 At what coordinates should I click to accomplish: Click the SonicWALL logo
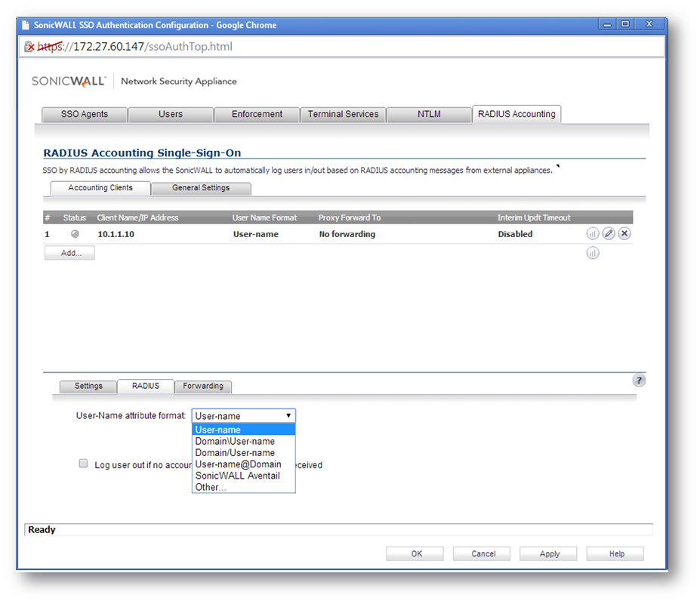click(69, 81)
